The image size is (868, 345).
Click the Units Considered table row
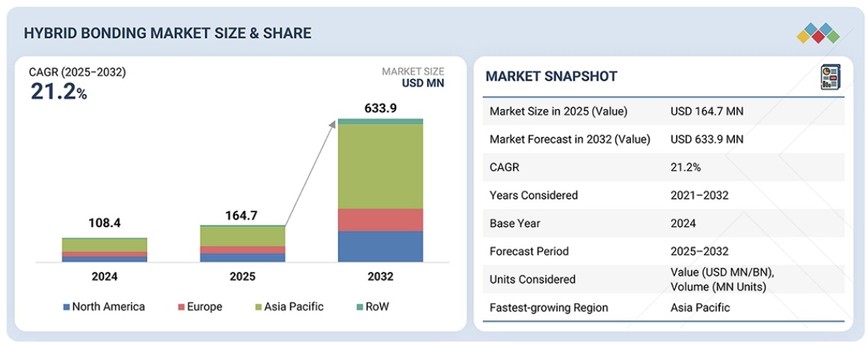(x=663, y=279)
